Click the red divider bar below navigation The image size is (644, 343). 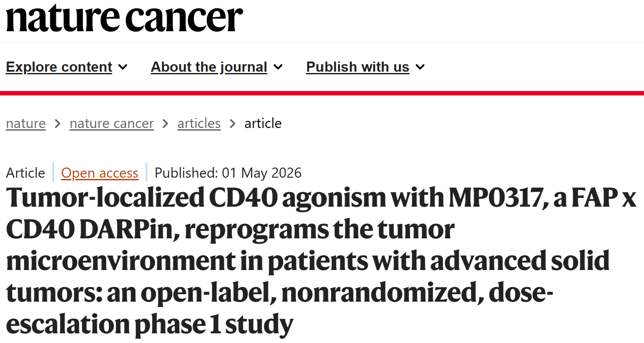coord(322,93)
